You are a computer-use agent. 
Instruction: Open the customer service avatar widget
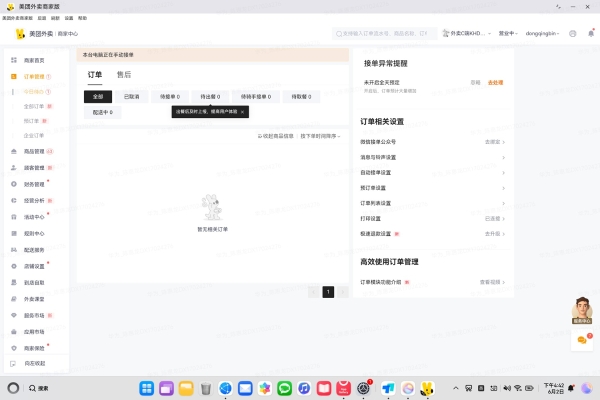(x=582, y=310)
